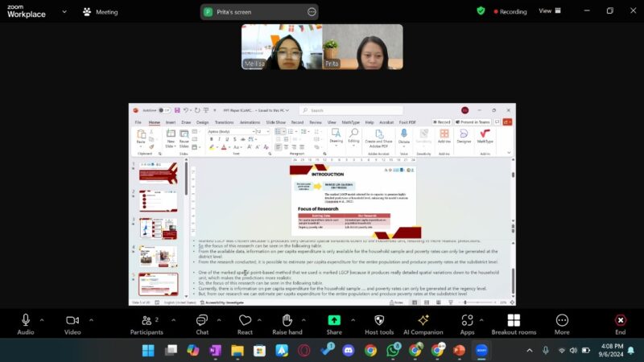Stop camera using the Video icon

pyautogui.click(x=72, y=321)
